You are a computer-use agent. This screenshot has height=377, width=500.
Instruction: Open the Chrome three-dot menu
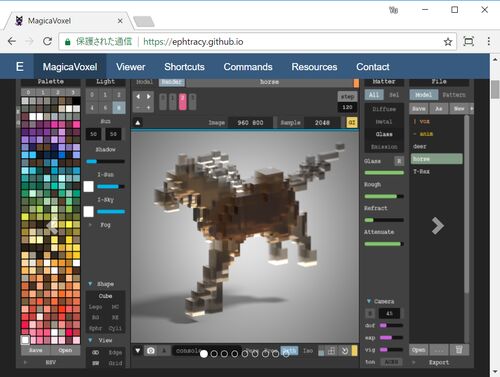(x=489, y=41)
